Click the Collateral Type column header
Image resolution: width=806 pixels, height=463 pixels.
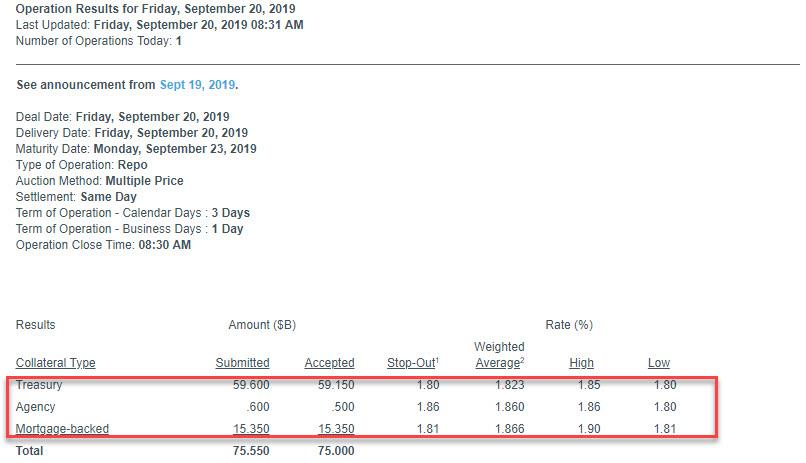click(56, 363)
